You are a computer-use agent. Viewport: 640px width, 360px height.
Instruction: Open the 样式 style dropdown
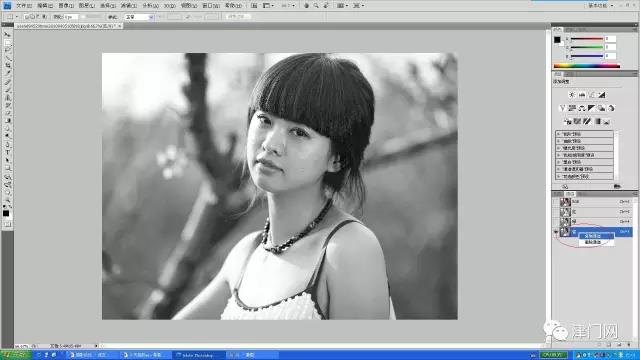[139, 17]
